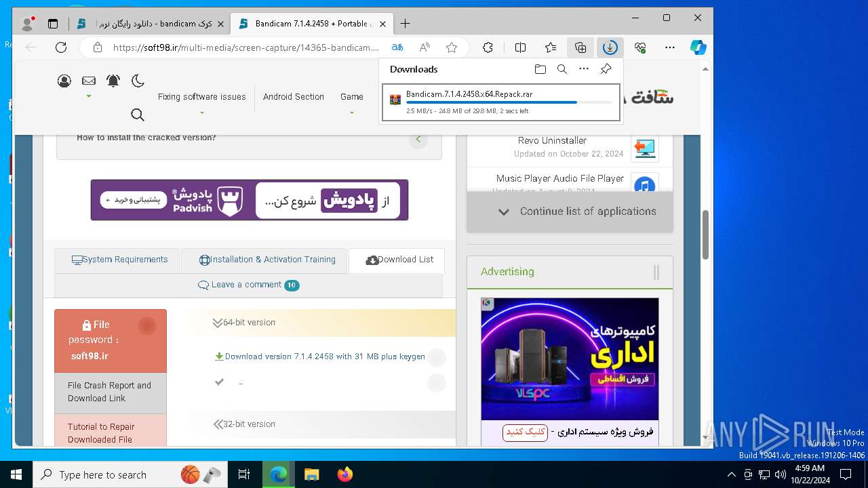Launch Firefox from taskbar
This screenshot has height=488, width=868.
345,474
